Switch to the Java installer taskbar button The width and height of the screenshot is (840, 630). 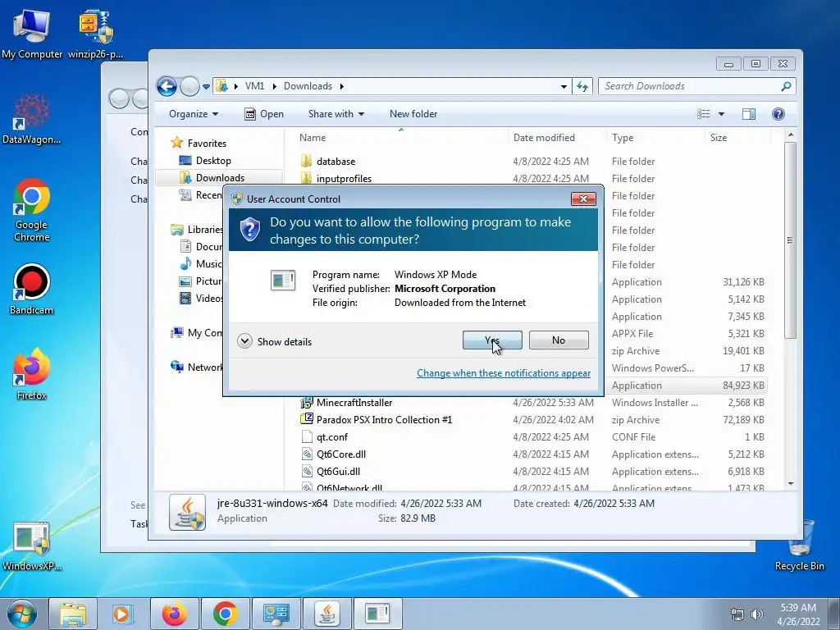click(x=326, y=614)
